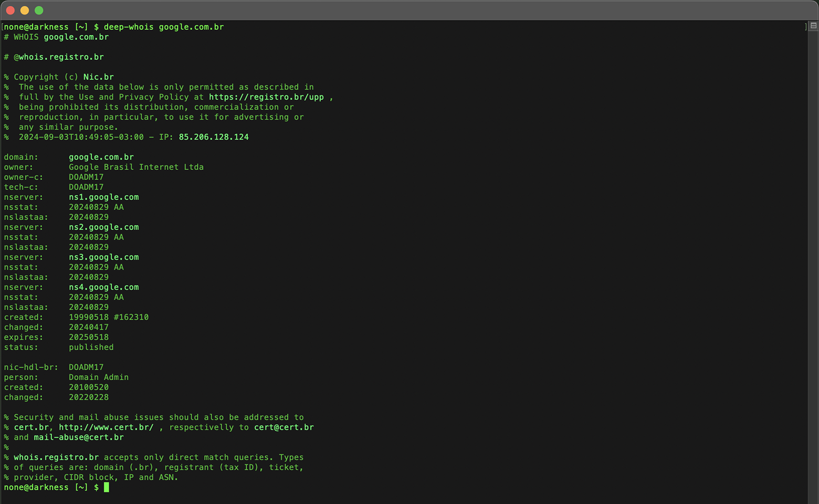Image resolution: width=819 pixels, height=504 pixels.
Task: Click the IP address 85.206.128.124
Action: [214, 136]
